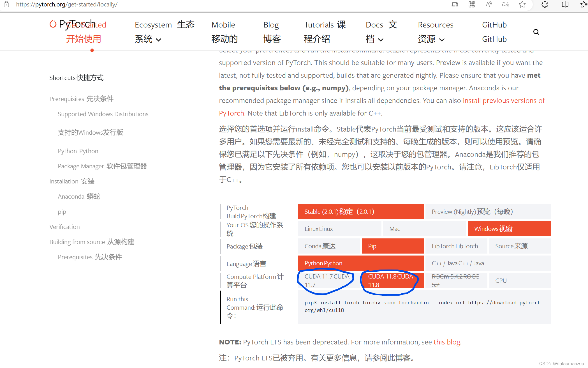588x368 pixels.
Task: Click the PyTorch flame logo
Action: point(53,24)
